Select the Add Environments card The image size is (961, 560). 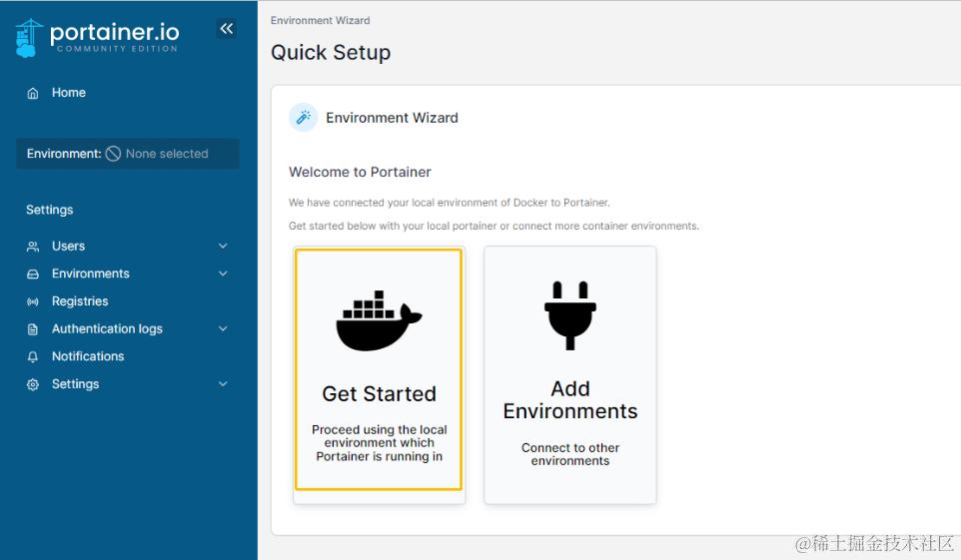click(x=570, y=374)
